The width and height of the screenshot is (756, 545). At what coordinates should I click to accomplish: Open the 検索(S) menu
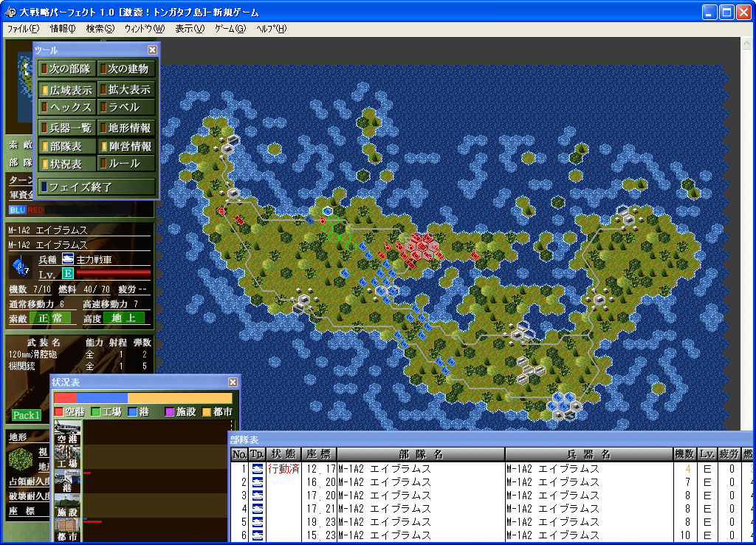point(100,29)
